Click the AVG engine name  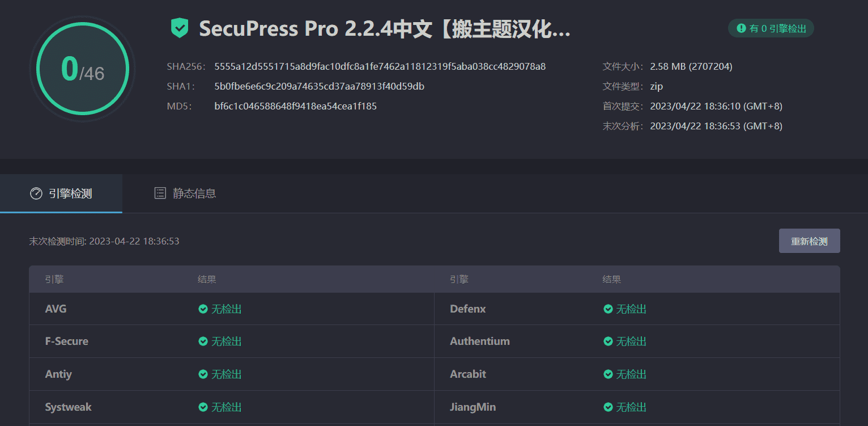tap(56, 309)
